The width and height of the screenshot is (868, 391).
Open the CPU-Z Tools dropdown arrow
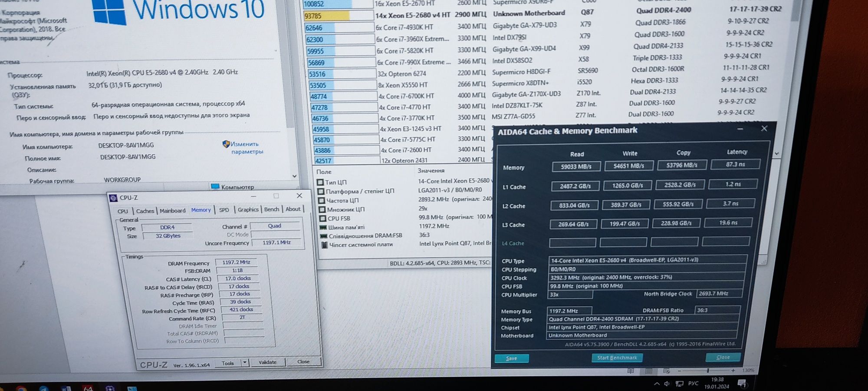tap(245, 362)
